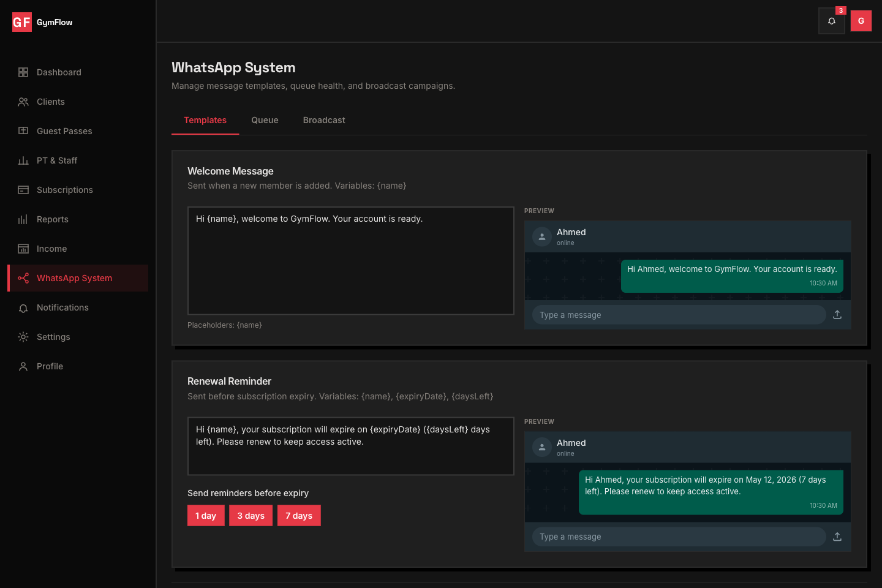Switch to the Queue tab

tap(265, 120)
